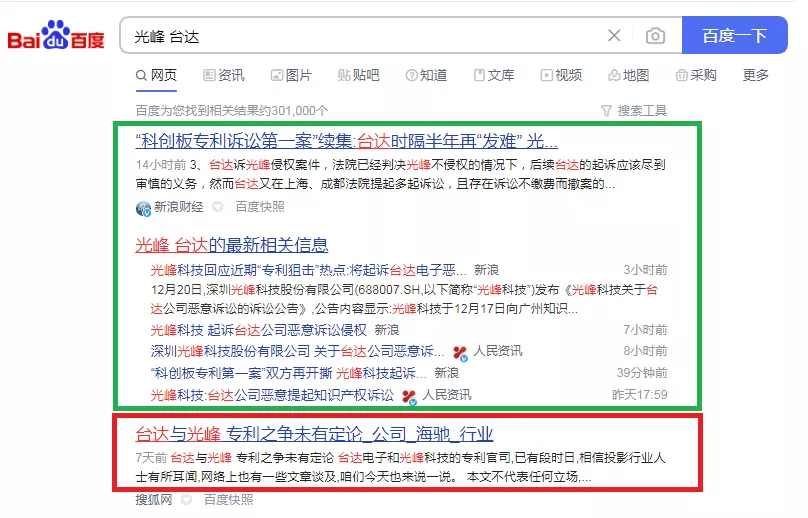Image resolution: width=808 pixels, height=518 pixels.
Task: Open news 深圳光峰科技股份有限公司 关于台达公司恶意诉
Action: point(297,352)
